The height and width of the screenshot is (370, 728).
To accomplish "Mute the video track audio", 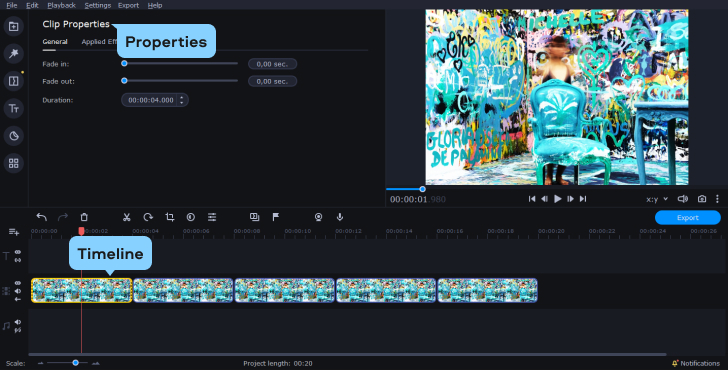I will point(18,291).
